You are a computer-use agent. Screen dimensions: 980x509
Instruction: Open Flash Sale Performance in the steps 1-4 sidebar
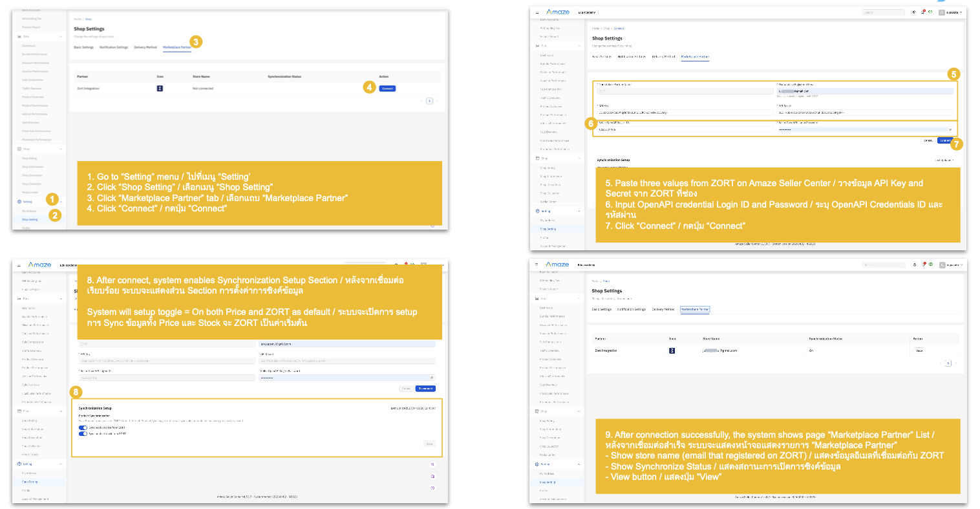coord(36,131)
